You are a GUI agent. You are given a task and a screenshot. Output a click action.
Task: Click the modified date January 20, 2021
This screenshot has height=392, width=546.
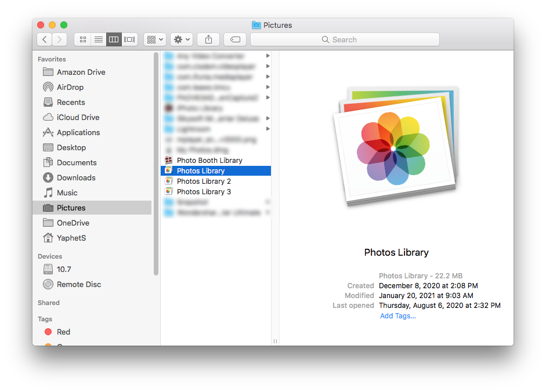426,295
